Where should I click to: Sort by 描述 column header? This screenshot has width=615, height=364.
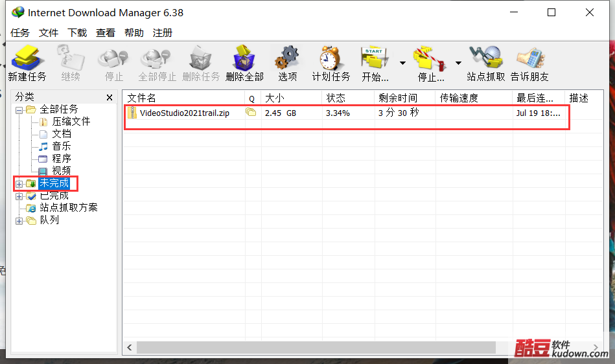(x=585, y=98)
